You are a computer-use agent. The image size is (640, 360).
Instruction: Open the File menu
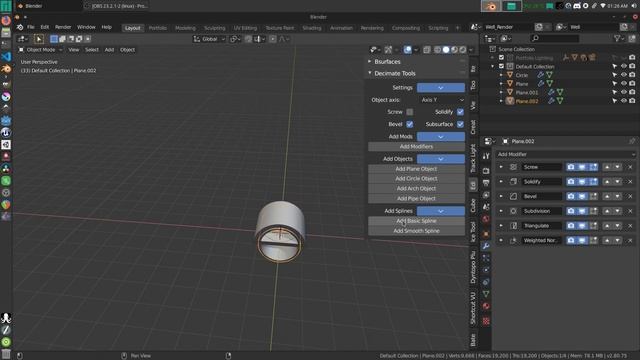pyautogui.click(x=31, y=27)
